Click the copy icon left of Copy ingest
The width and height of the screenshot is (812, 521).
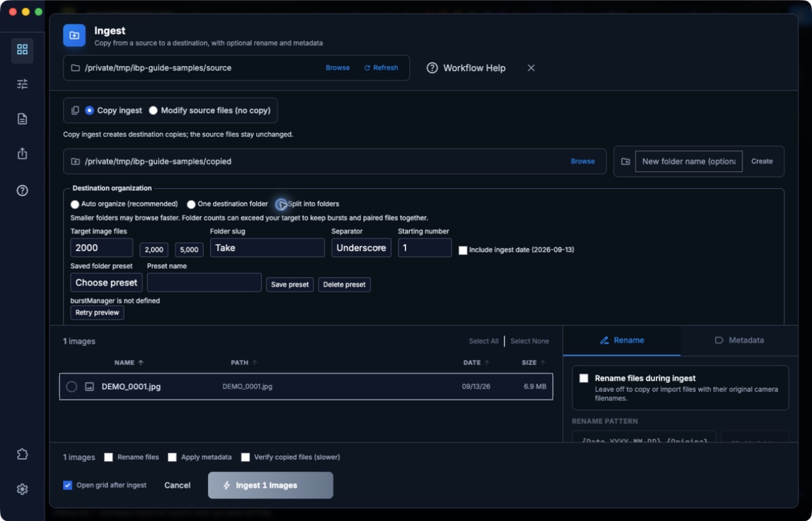click(75, 111)
